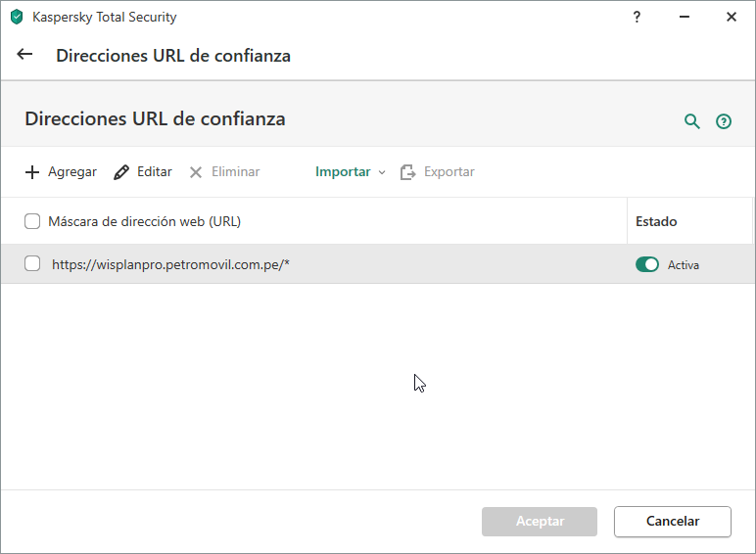
Task: Click the plus icon to add URL
Action: 32,172
